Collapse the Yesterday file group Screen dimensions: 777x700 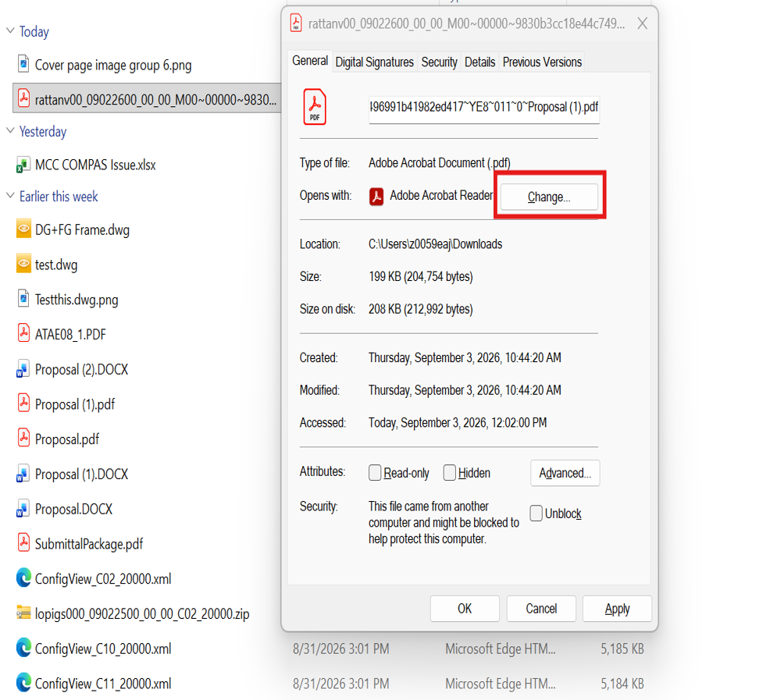[x=10, y=130]
